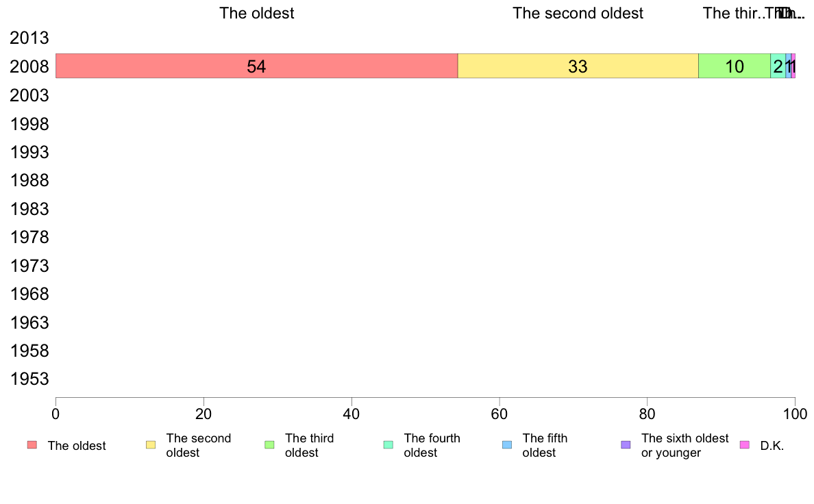This screenshot has height=504, width=814.
Task: Click the 60 tick on the x-axis
Action: [x=500, y=414]
